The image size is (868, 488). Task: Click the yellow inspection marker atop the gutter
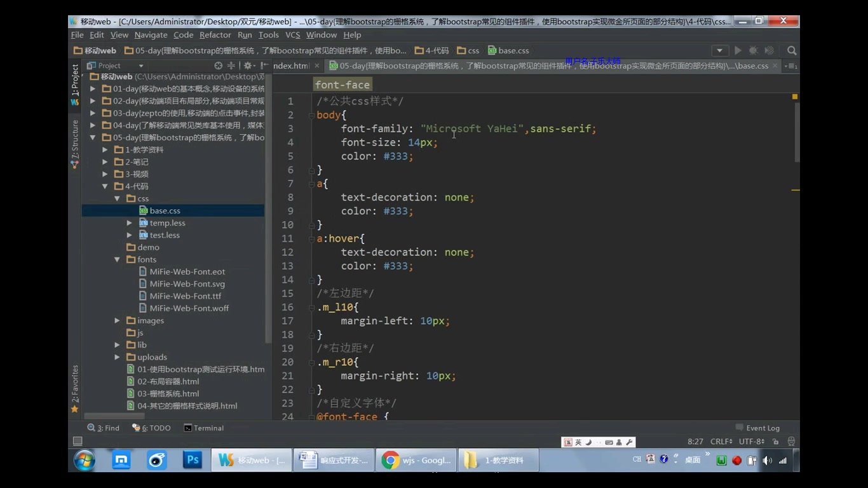click(x=795, y=97)
